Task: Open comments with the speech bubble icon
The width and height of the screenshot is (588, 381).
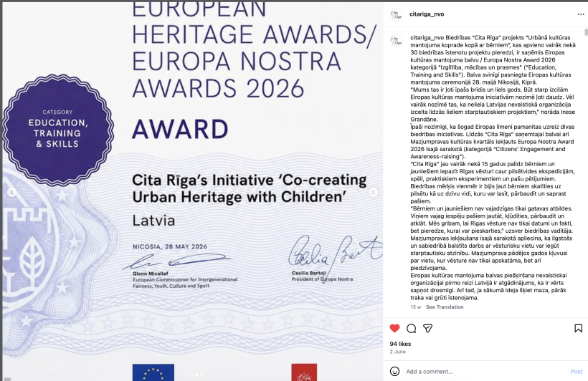Action: 412,329
